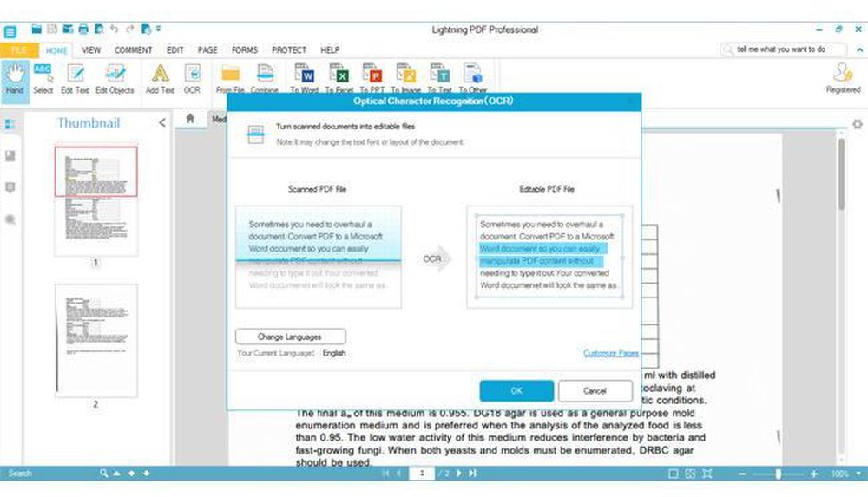Confirm OCR with the OK button
Image resolution: width=868 pixels, height=497 pixels.
pyautogui.click(x=516, y=390)
